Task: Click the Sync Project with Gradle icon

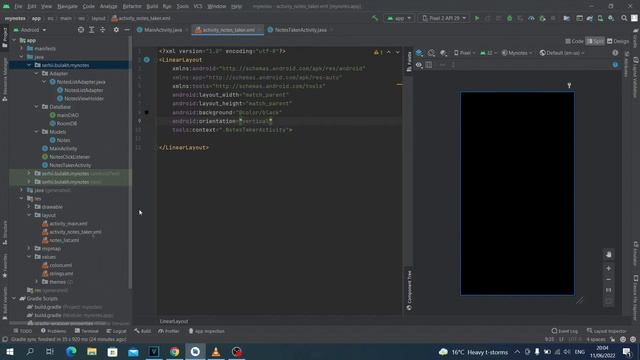Action: (x=590, y=18)
